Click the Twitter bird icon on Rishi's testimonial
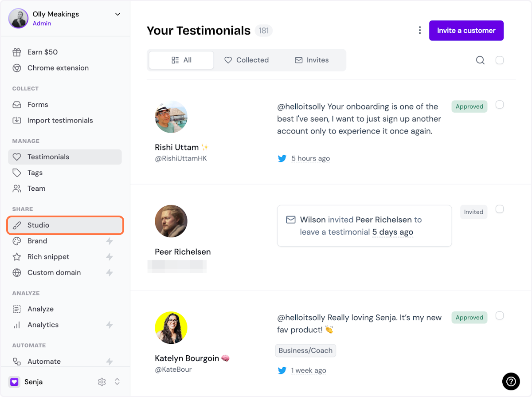This screenshot has height=397, width=532. (x=282, y=158)
